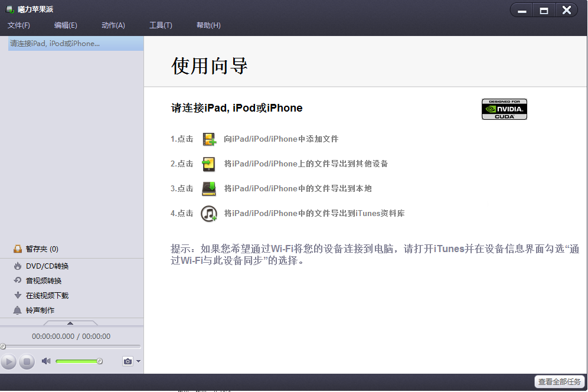Minimize the 魔力苹果派 window
Image resolution: width=588 pixels, height=392 pixels.
(522, 11)
